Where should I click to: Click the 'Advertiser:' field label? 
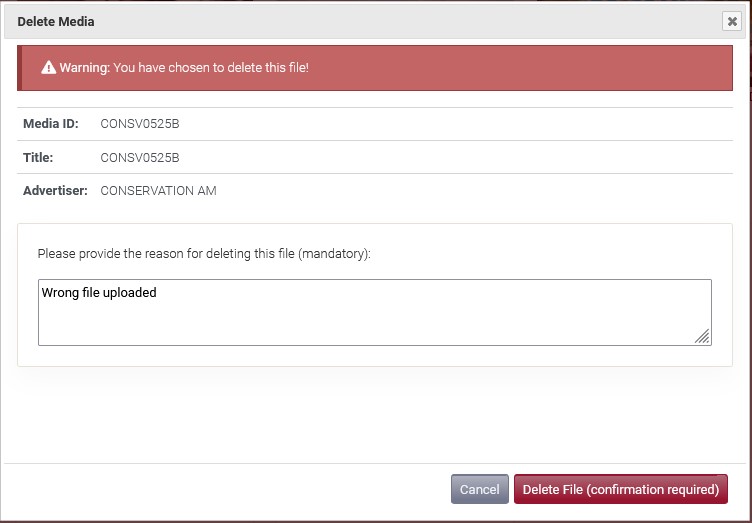click(55, 191)
